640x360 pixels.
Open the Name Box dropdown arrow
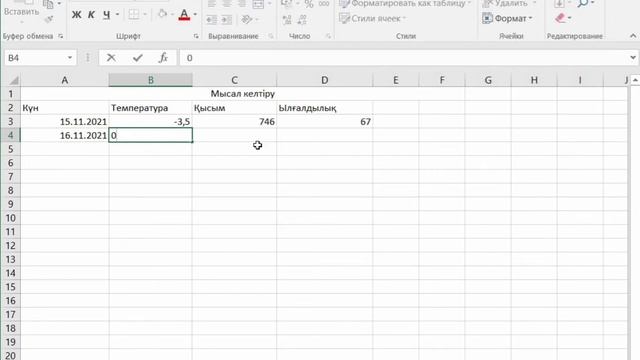point(70,58)
